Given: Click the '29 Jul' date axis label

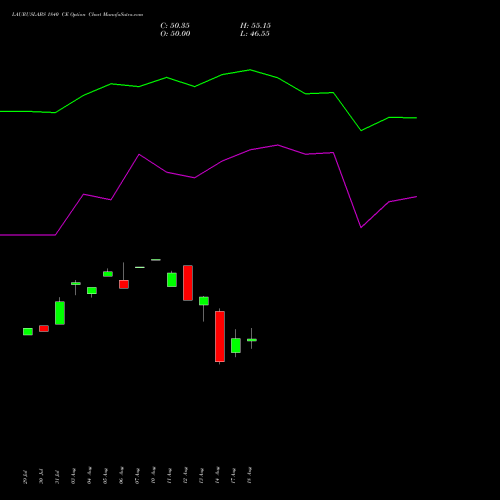Looking at the screenshot, I should click(x=25, y=477).
